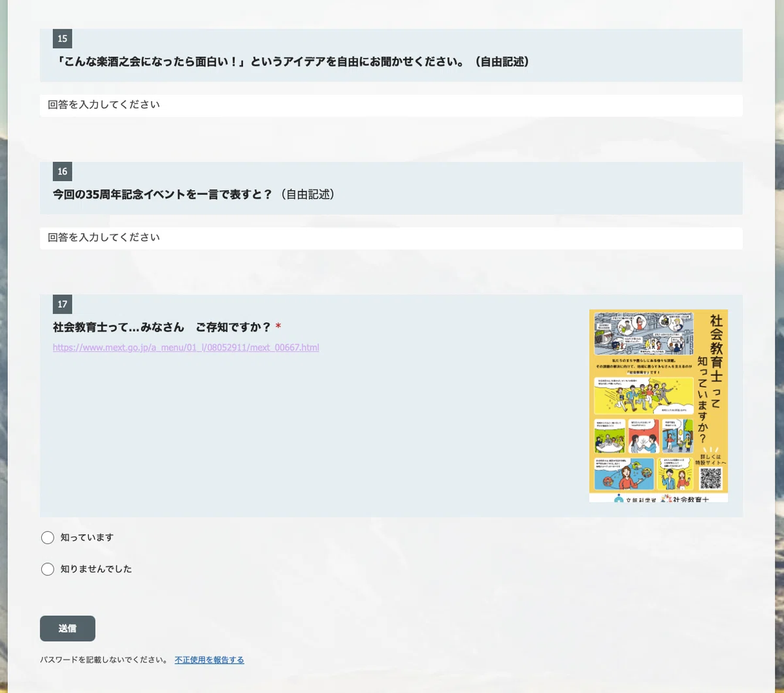Click the 社会教育士って…みなさん question text

click(162, 327)
